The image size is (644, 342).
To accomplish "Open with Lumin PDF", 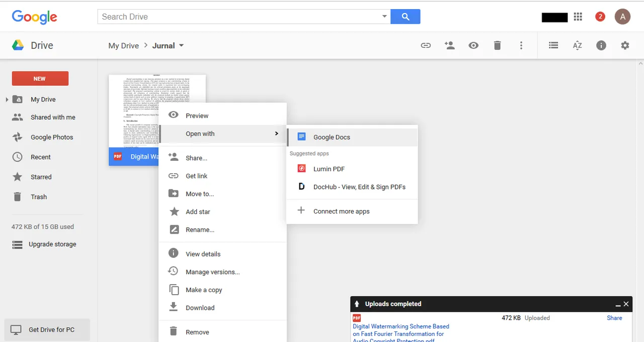I will (x=352, y=169).
